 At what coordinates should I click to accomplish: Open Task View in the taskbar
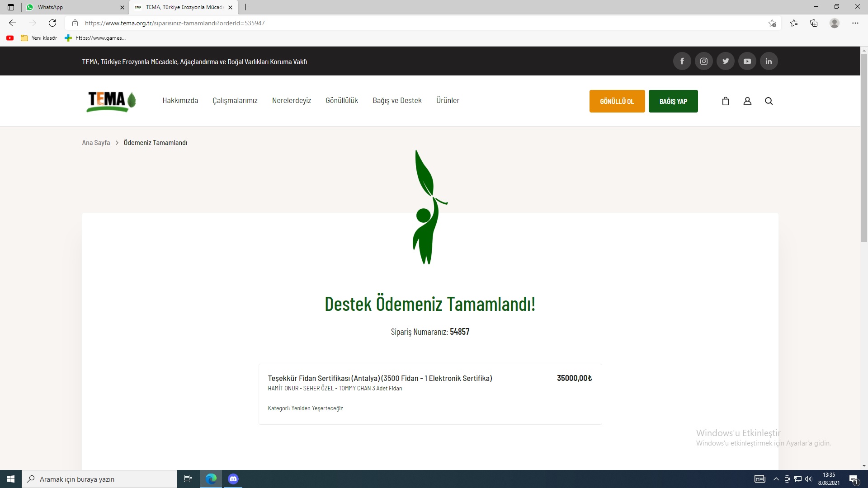click(x=188, y=479)
